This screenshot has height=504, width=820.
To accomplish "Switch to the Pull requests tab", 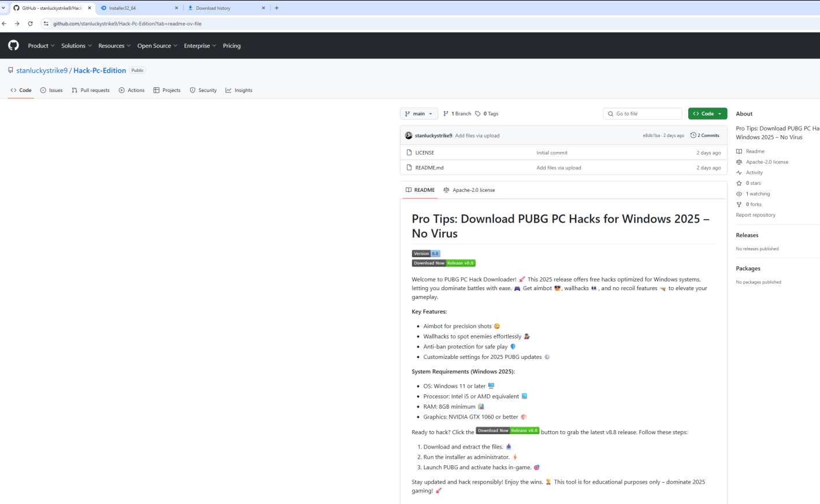I will pos(91,90).
